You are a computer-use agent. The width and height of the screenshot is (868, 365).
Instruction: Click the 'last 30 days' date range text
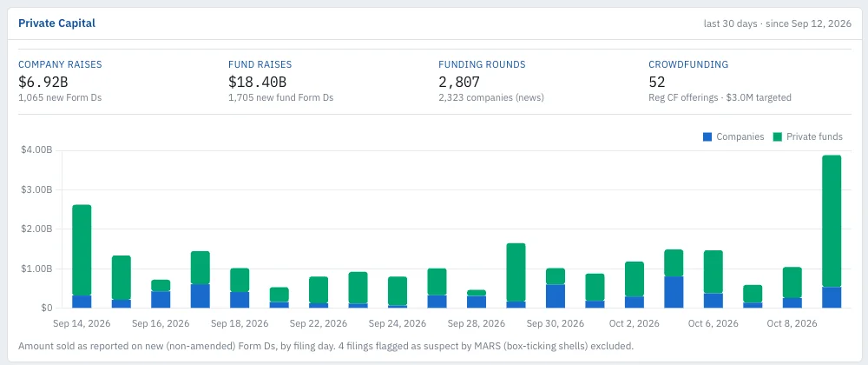click(729, 23)
